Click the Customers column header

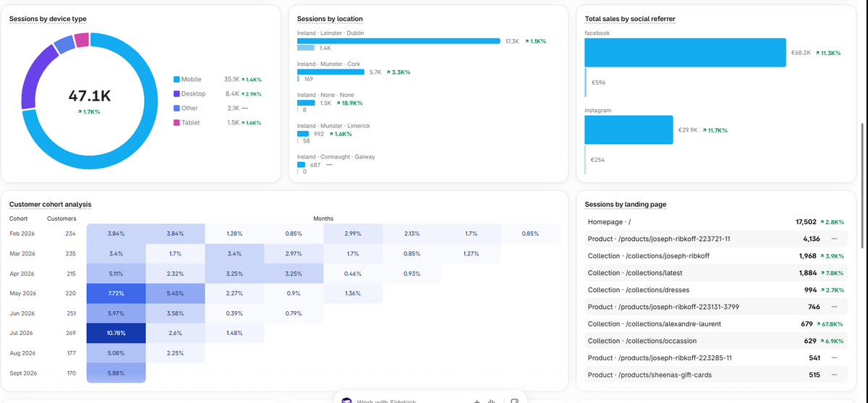tap(61, 218)
